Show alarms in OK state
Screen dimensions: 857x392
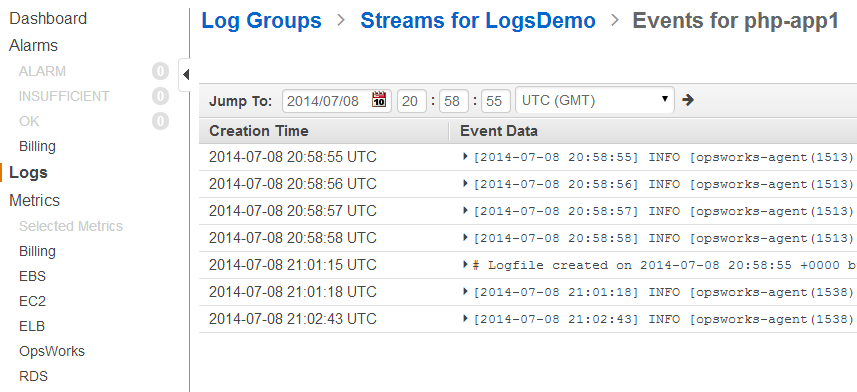29,121
